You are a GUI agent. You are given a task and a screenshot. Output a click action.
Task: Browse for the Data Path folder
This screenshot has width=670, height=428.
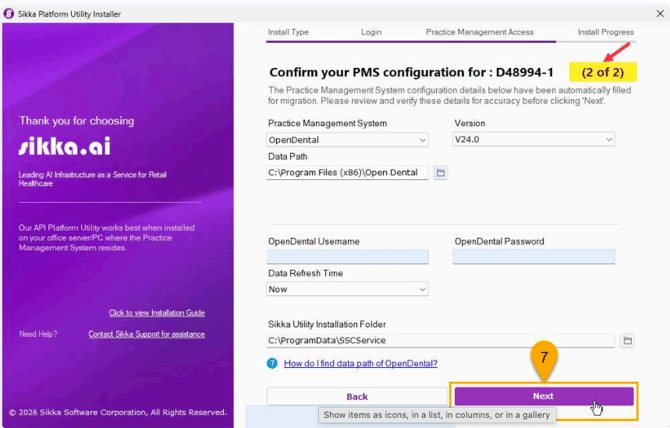click(x=441, y=173)
